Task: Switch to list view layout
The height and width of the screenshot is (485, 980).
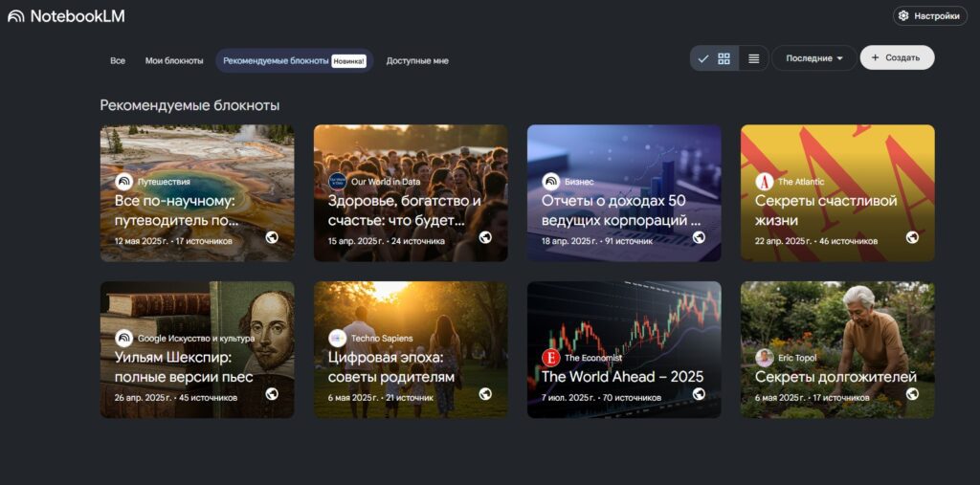Action: (x=754, y=58)
